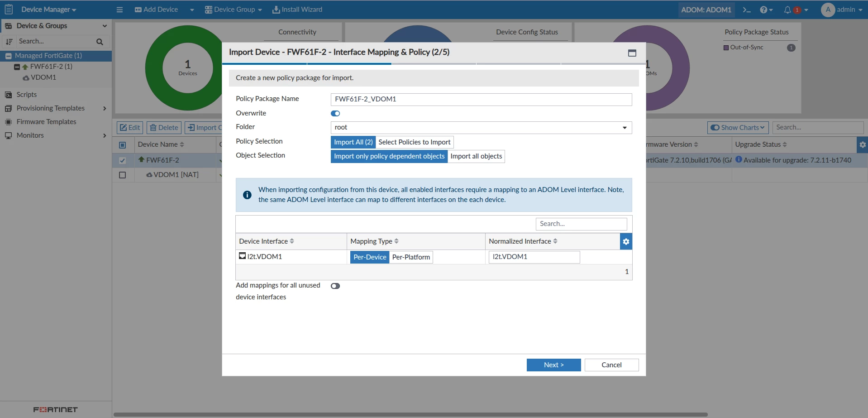Click the Policy Package Name field

(482, 100)
